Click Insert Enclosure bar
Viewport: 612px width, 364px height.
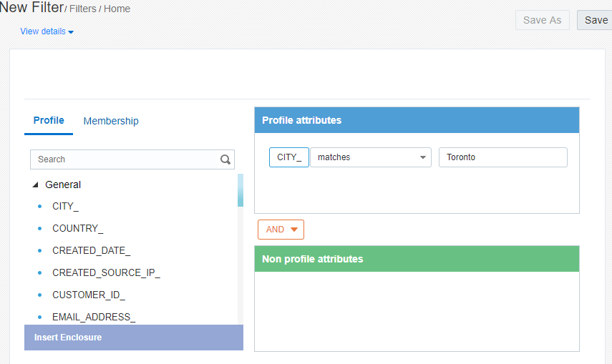[x=134, y=338]
